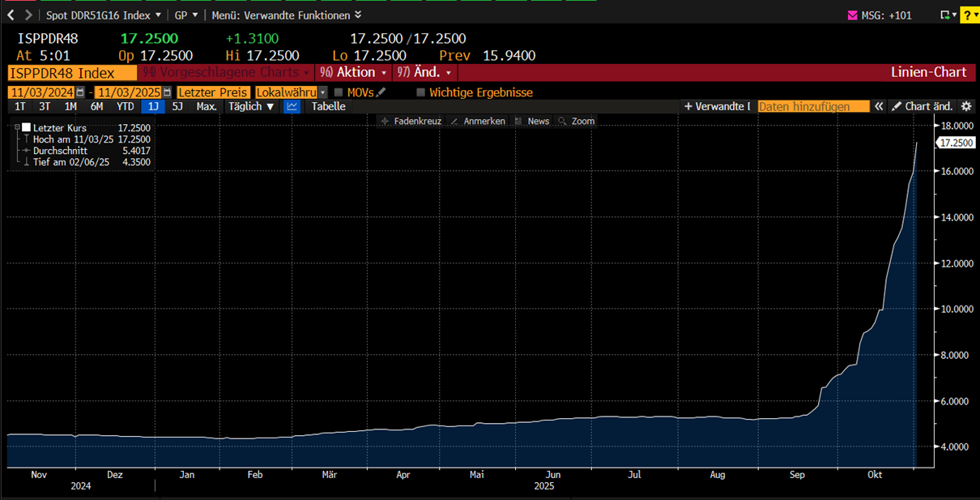Switch to the Tabelle view

tap(328, 107)
